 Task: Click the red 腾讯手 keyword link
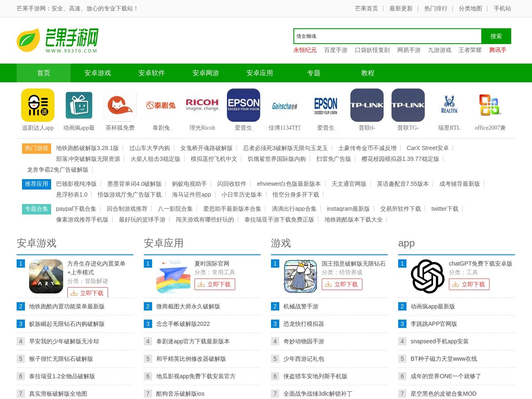[x=498, y=50]
